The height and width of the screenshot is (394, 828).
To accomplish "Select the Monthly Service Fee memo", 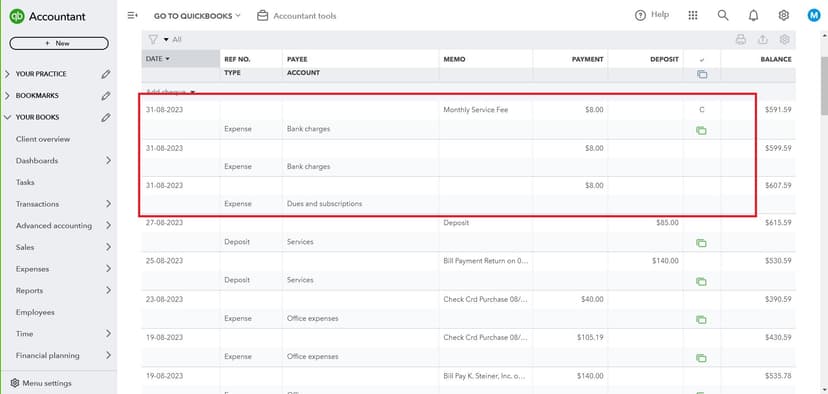I will (x=476, y=110).
